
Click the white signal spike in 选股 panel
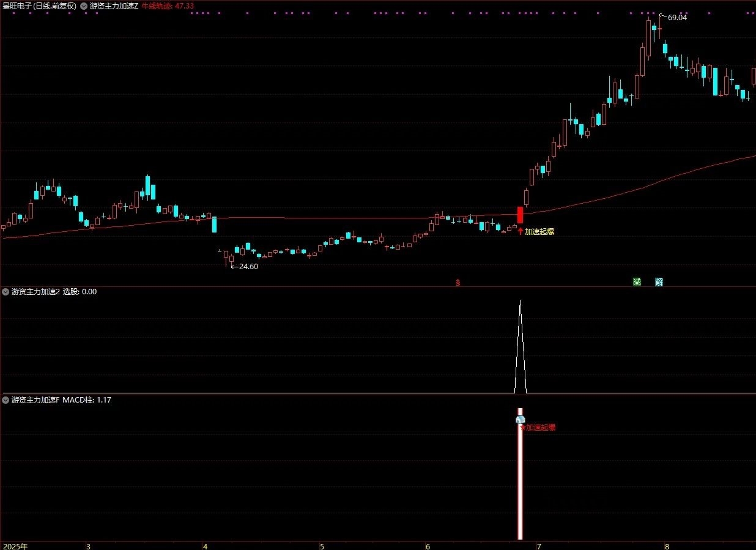[x=521, y=346]
